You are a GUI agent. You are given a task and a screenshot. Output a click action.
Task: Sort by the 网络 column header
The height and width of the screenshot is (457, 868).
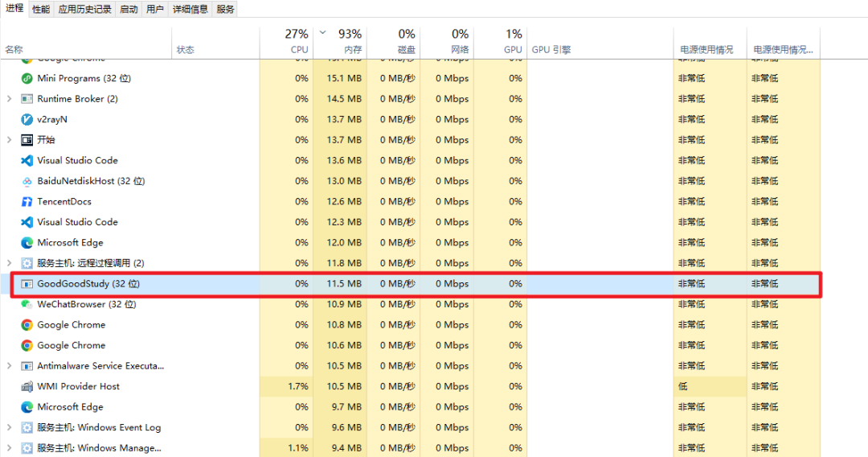(x=448, y=43)
